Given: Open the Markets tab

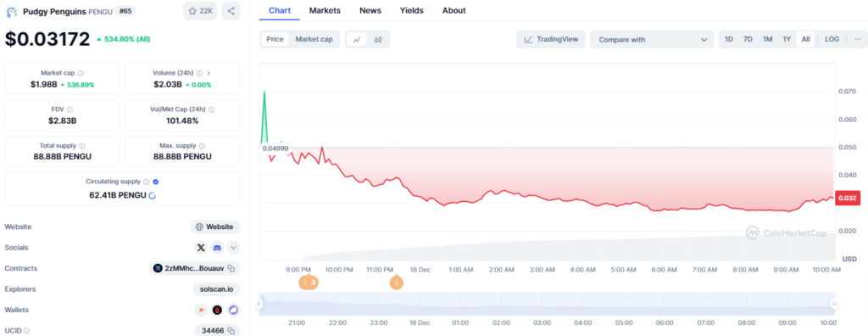Looking at the screenshot, I should click(325, 10).
